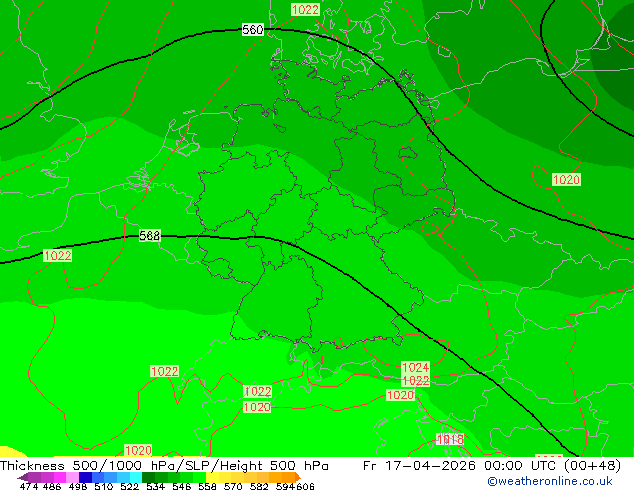634x490 pixels.
Task: Click the 1022 label directly above the stacked 1020 label
Action: pyautogui.click(x=258, y=391)
